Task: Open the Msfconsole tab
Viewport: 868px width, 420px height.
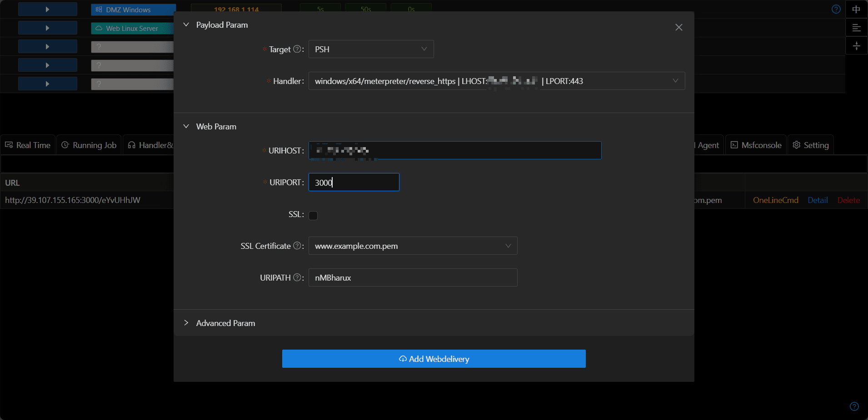Action: click(756, 145)
